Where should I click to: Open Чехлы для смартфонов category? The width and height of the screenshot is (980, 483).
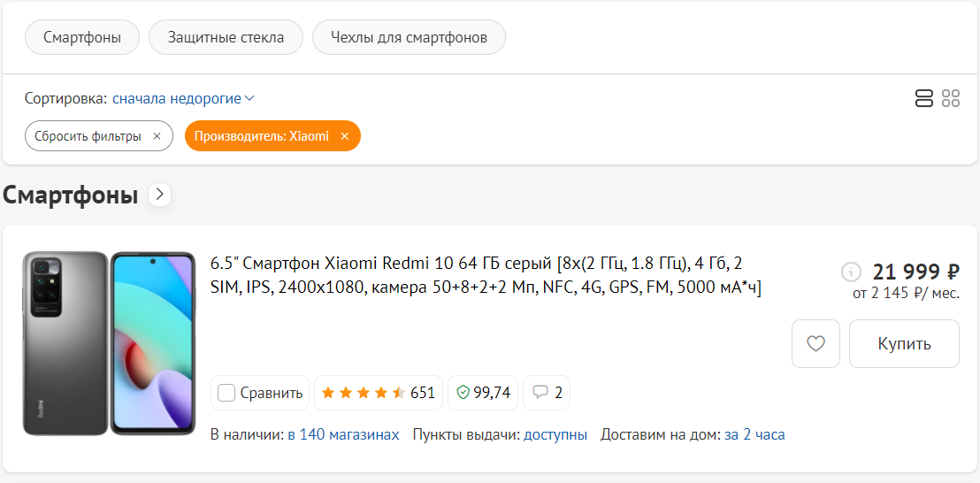pos(409,37)
